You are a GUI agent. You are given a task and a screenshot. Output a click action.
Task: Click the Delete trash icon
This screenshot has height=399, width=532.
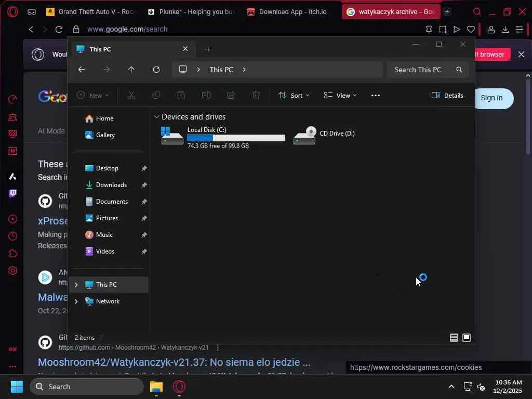pos(256,96)
